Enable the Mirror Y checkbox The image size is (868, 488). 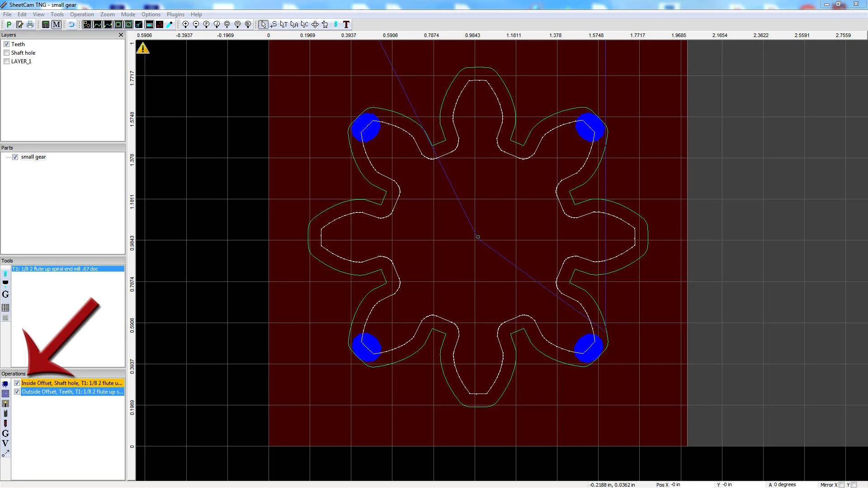tap(854, 485)
